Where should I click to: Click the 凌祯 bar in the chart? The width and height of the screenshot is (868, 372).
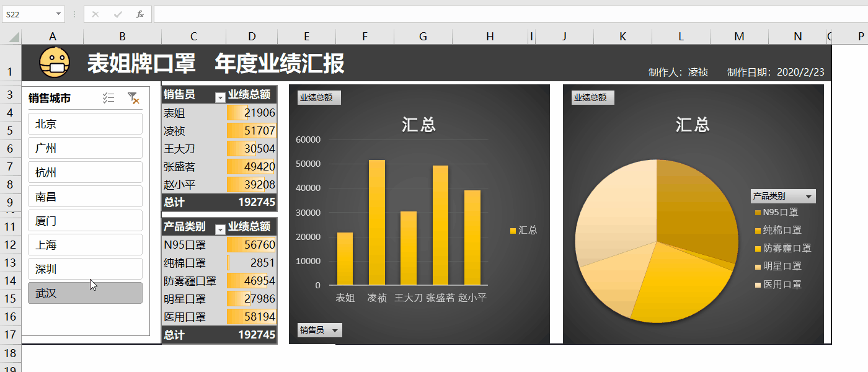click(377, 223)
